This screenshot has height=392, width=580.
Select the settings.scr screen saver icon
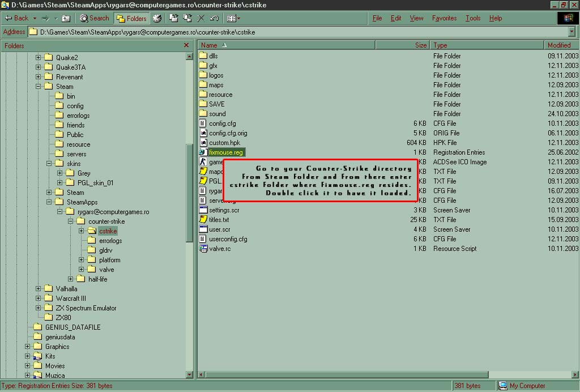[203, 210]
